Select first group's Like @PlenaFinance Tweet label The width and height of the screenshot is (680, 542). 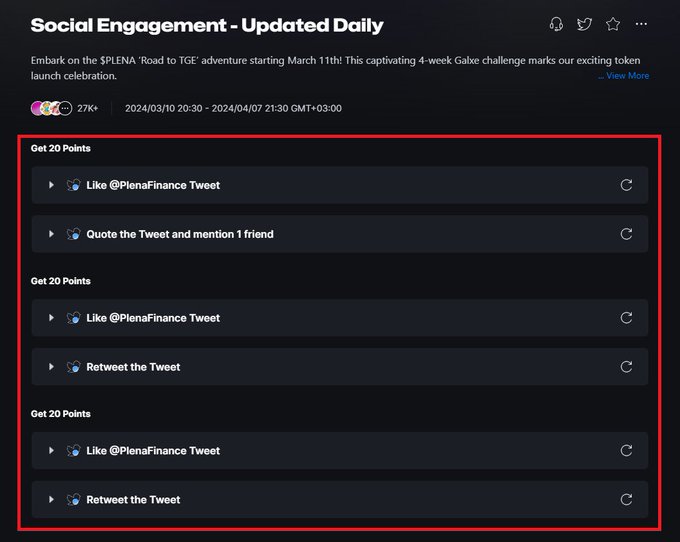coord(153,185)
